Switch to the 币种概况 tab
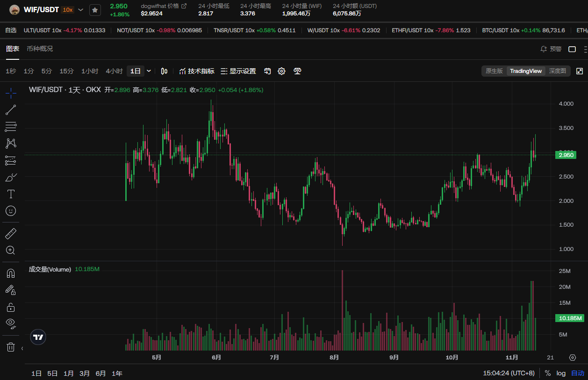 point(40,49)
